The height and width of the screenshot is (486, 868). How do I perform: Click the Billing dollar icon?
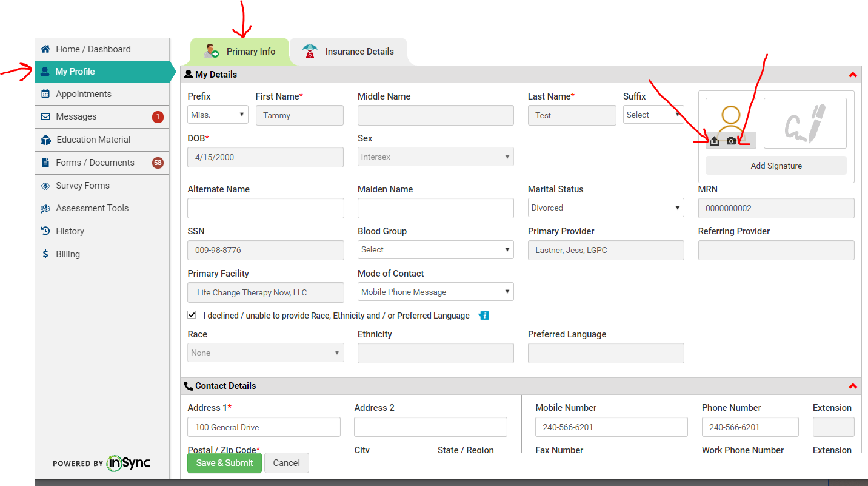pyautogui.click(x=45, y=254)
